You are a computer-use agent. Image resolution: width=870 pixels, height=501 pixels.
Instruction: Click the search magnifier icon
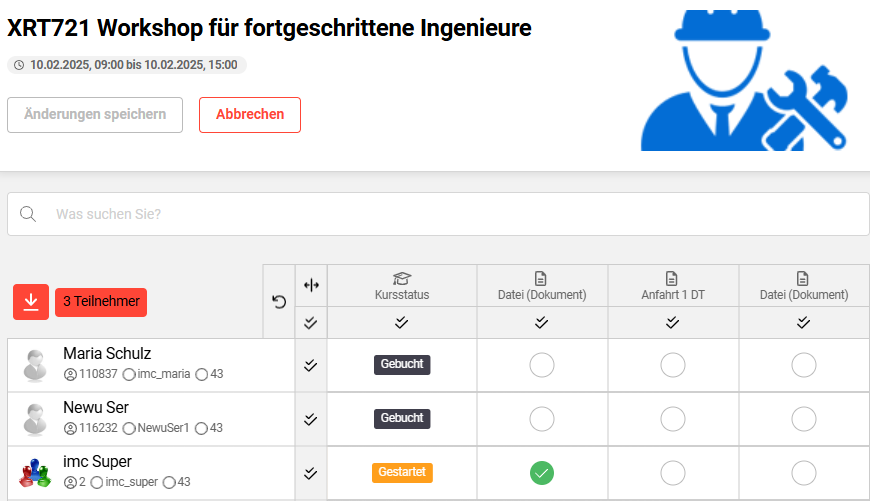click(29, 214)
